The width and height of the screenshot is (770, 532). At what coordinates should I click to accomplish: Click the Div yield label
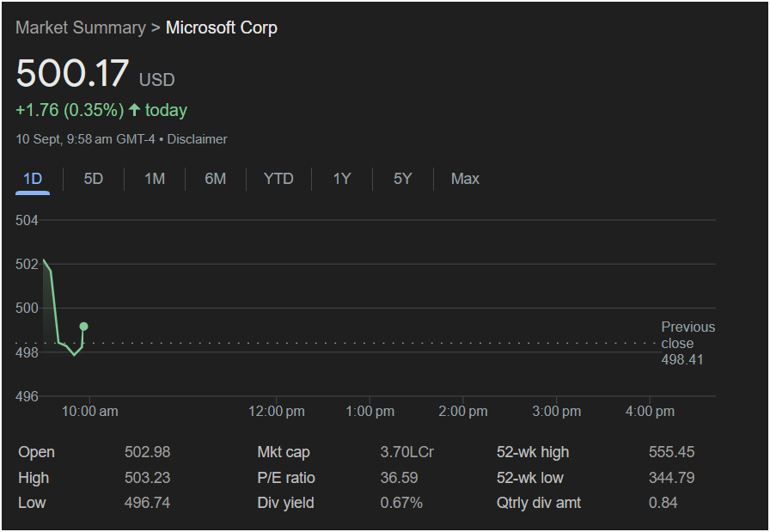(x=286, y=503)
